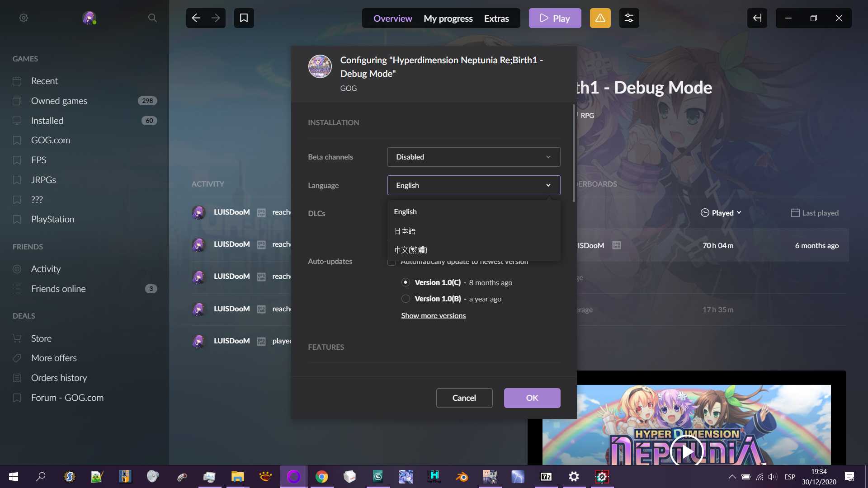Open the settings gear in GOG Galaxy sidebar
This screenshot has width=868, height=488.
tap(24, 18)
